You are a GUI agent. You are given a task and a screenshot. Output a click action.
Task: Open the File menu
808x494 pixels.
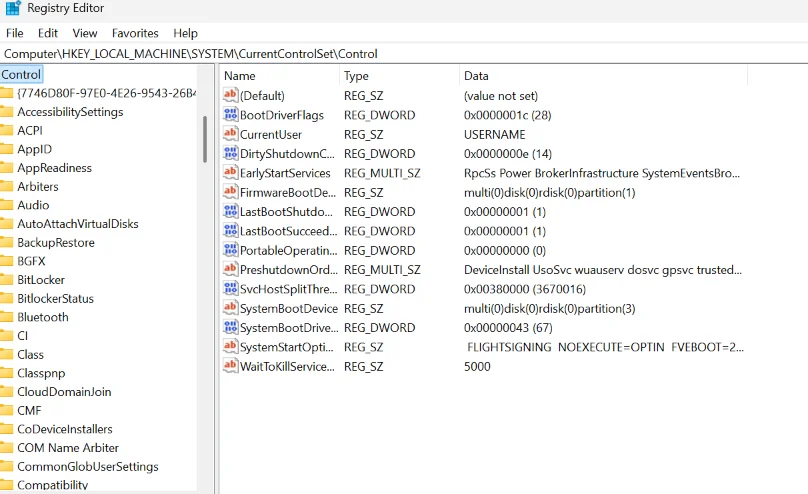[x=14, y=33]
